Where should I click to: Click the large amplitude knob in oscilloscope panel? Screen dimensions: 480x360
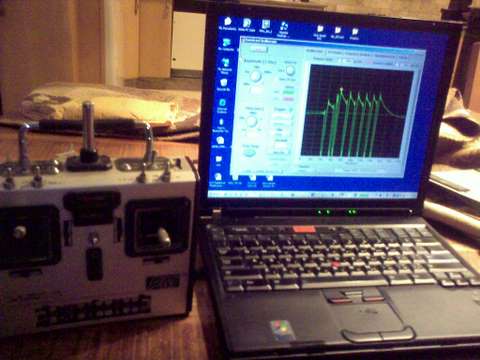coord(255,76)
